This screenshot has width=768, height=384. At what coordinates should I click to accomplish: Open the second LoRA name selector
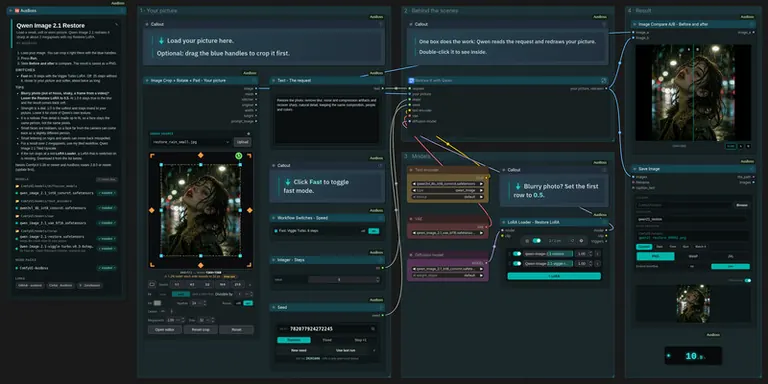[x=548, y=264]
